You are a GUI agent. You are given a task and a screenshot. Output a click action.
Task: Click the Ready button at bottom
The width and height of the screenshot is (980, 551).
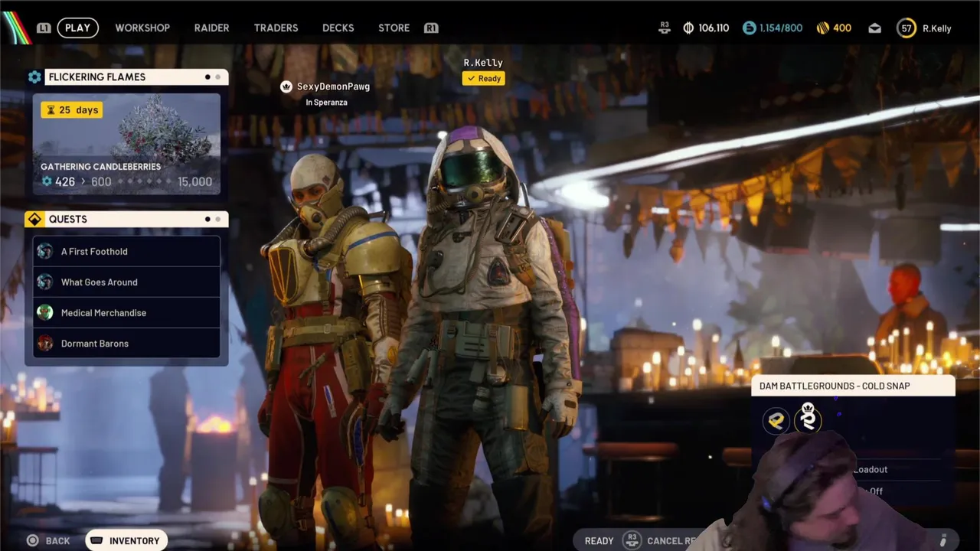click(599, 540)
